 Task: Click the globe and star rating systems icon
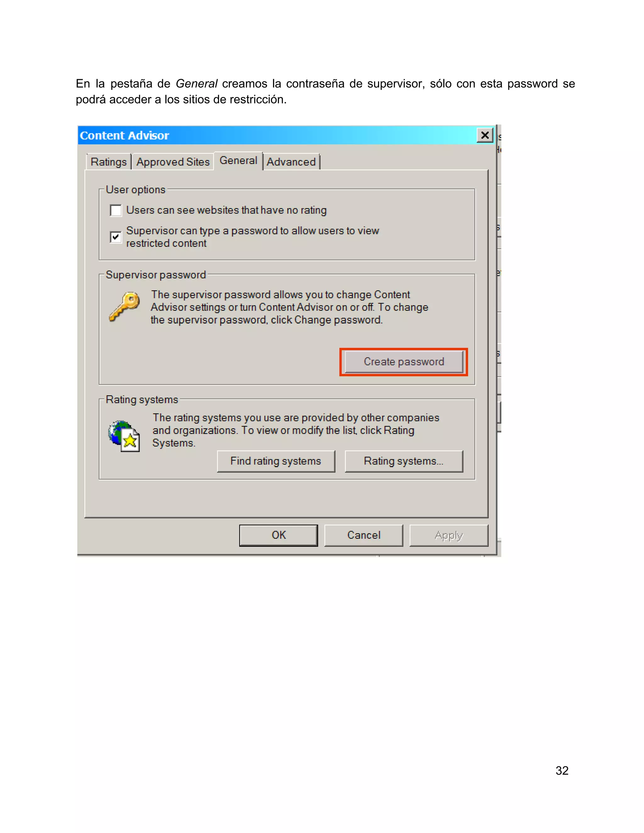(x=124, y=436)
